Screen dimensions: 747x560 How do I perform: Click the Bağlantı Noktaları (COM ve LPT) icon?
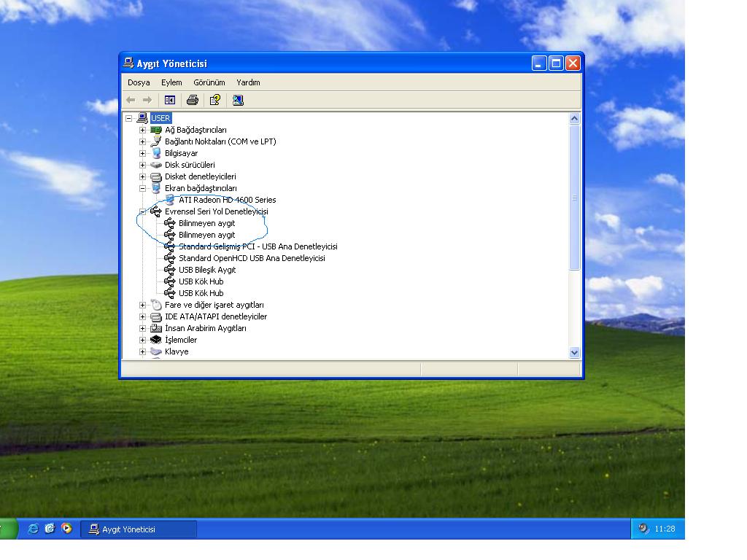pos(156,141)
